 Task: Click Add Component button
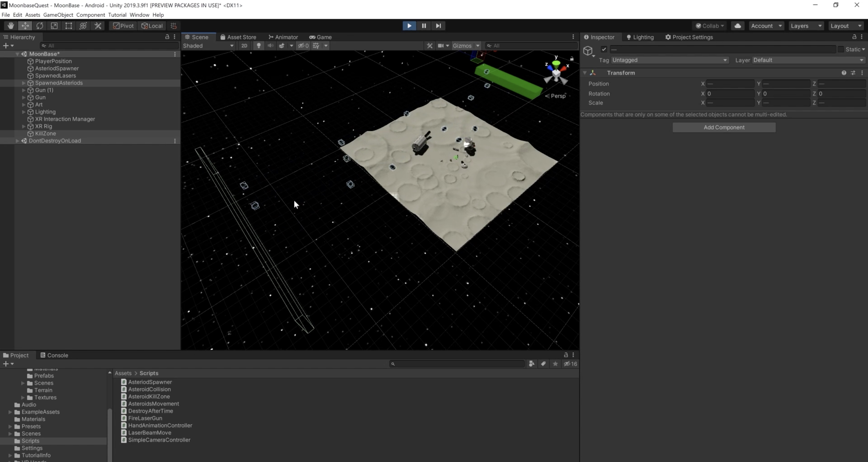coord(724,127)
